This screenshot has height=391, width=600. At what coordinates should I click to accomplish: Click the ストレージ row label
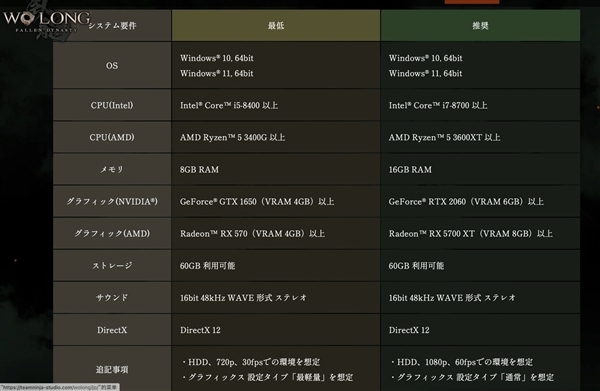[112, 266]
